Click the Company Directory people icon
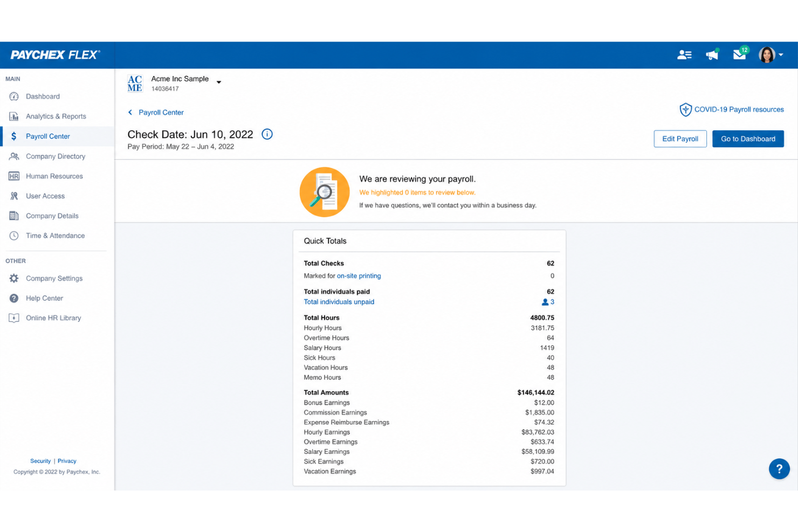Image resolution: width=798 pixels, height=532 pixels. click(x=14, y=156)
